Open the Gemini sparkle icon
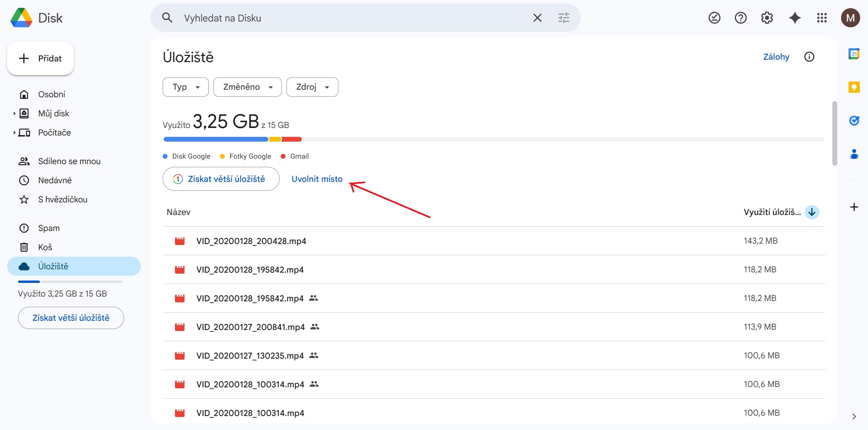This screenshot has height=430, width=868. (x=795, y=18)
